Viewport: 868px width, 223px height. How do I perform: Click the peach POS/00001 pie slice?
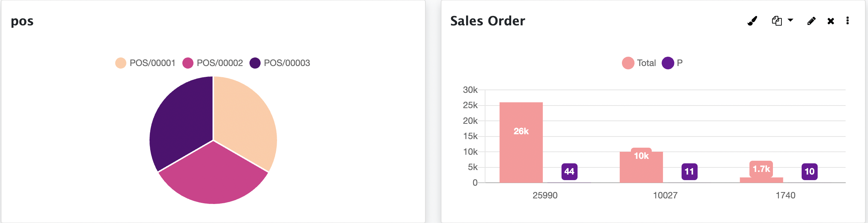pyautogui.click(x=244, y=119)
